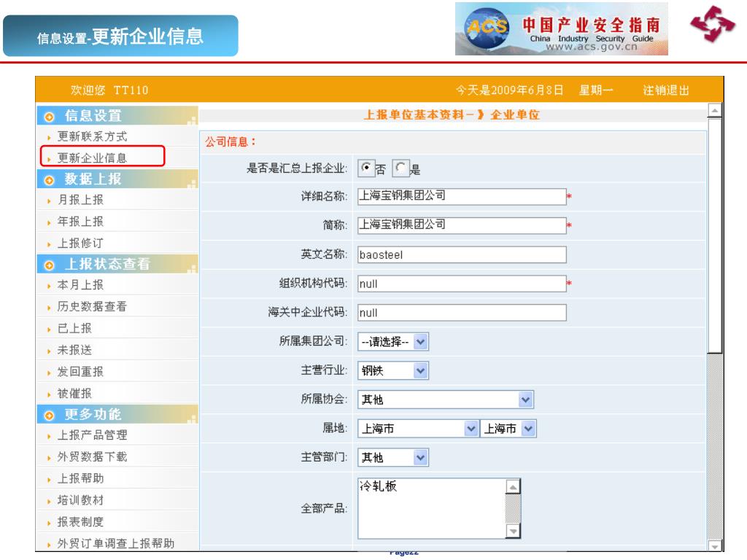Open the 主管部门 dropdown
The width and height of the screenshot is (747, 560).
(x=393, y=458)
